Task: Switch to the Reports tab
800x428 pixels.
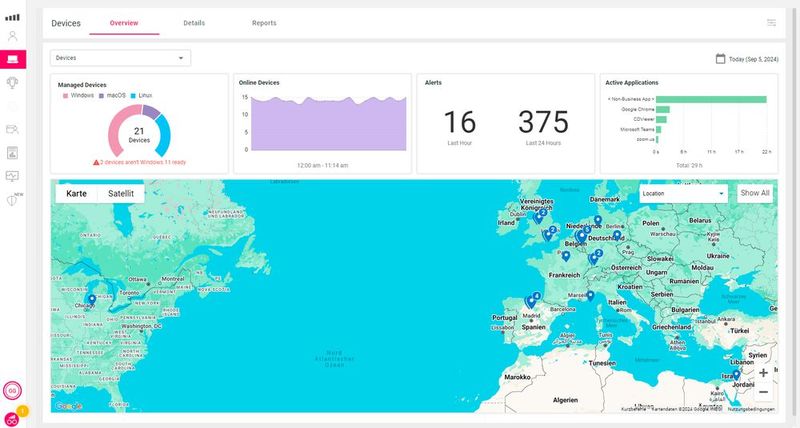Action: (264, 23)
